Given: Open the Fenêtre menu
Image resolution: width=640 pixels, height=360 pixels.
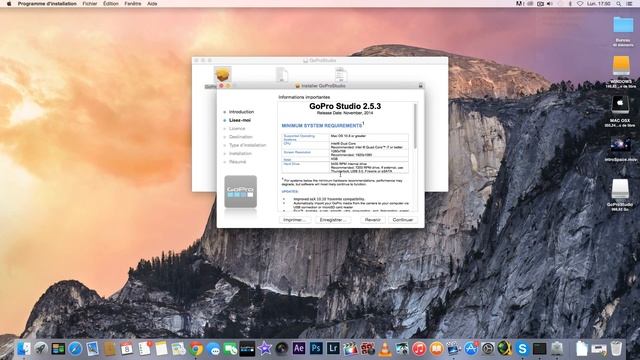Looking at the screenshot, I should pyautogui.click(x=133, y=4).
